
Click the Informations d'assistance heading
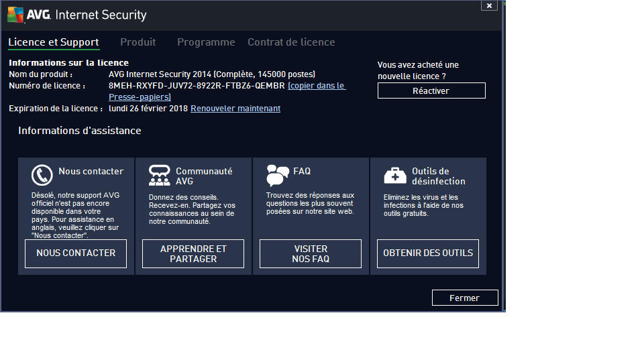click(80, 131)
